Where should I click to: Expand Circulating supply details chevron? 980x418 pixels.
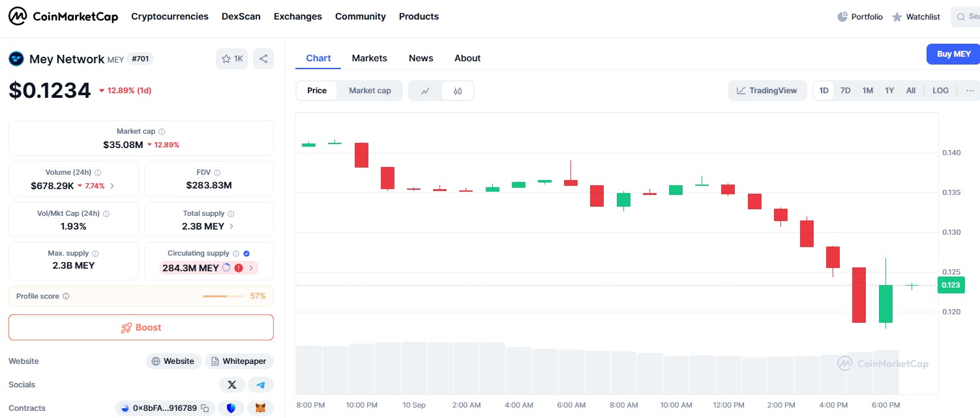coord(251,268)
